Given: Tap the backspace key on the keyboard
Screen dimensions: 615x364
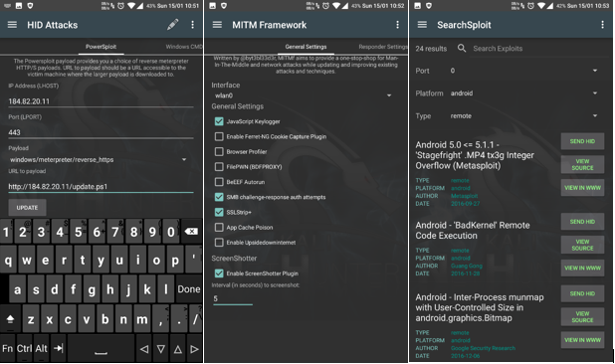Looking at the screenshot, I should point(191,232).
